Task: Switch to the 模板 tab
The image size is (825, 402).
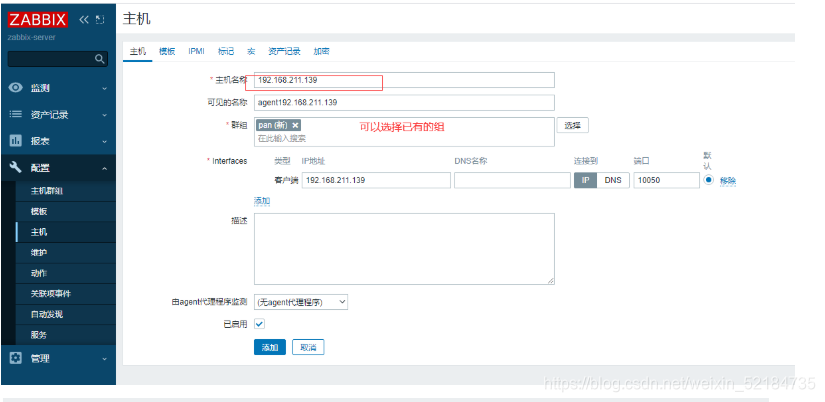Action: [167, 52]
